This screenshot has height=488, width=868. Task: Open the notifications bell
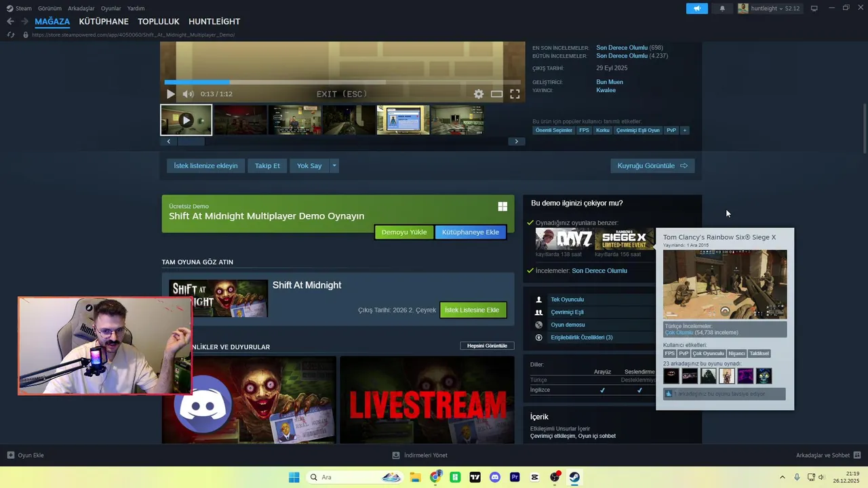point(722,8)
